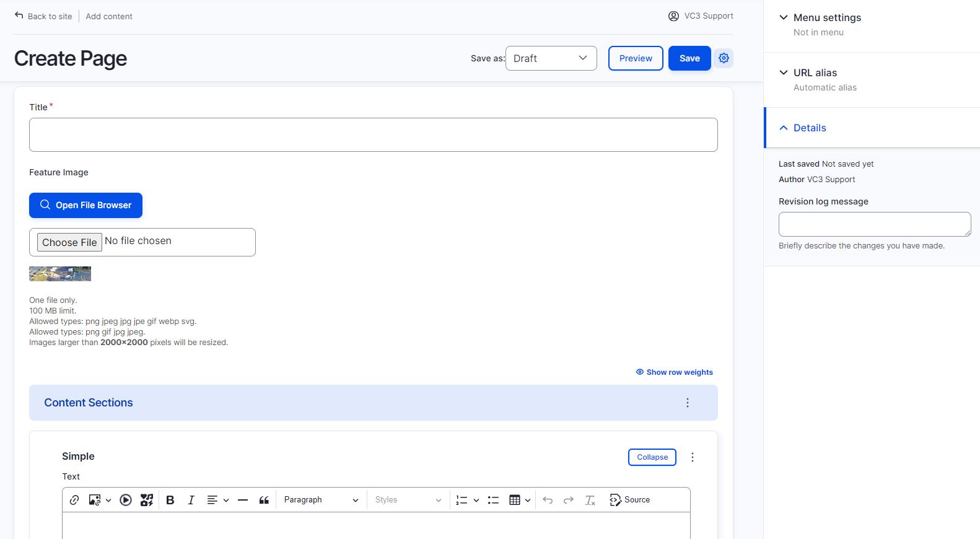
Task: Open the Content Sections three-dot menu
Action: pos(687,403)
